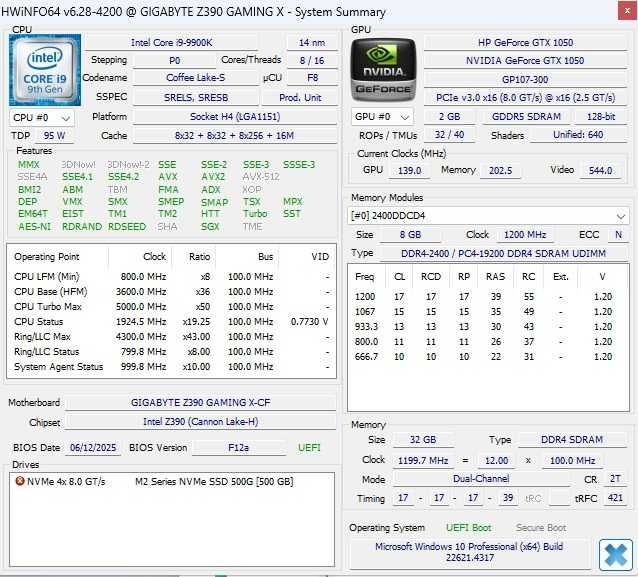Select the Coffee Lake-S codename field
Image resolution: width=638 pixels, height=577 pixels.
tap(195, 77)
